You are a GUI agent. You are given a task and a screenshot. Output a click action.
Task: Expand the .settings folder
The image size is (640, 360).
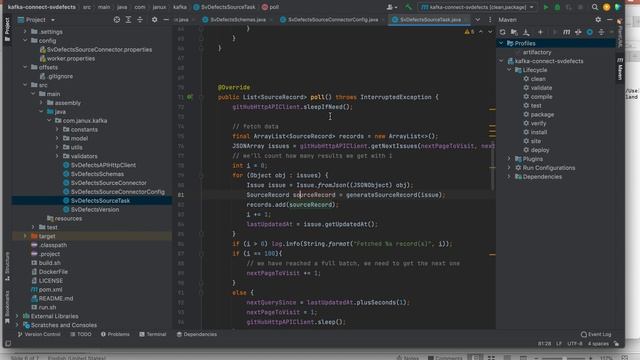click(25, 31)
